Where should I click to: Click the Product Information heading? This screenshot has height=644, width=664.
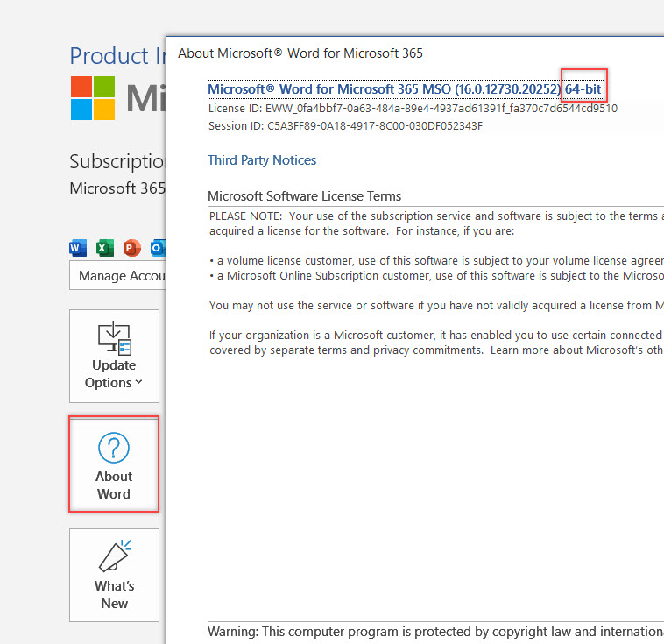(x=117, y=56)
